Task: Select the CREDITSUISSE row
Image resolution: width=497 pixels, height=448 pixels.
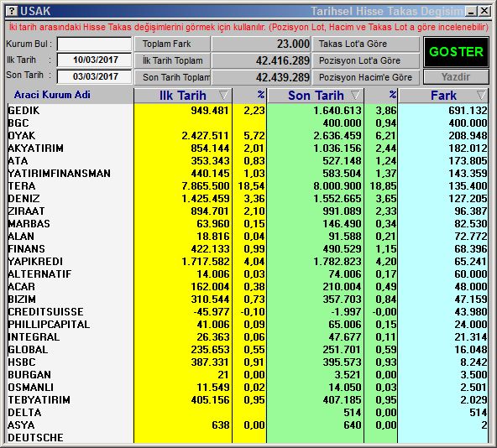Action: (248, 312)
